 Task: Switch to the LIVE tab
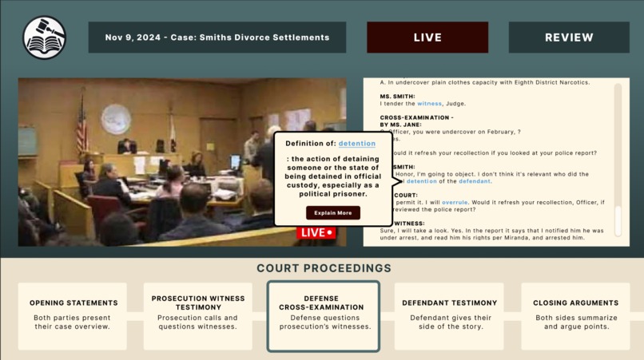427,38
